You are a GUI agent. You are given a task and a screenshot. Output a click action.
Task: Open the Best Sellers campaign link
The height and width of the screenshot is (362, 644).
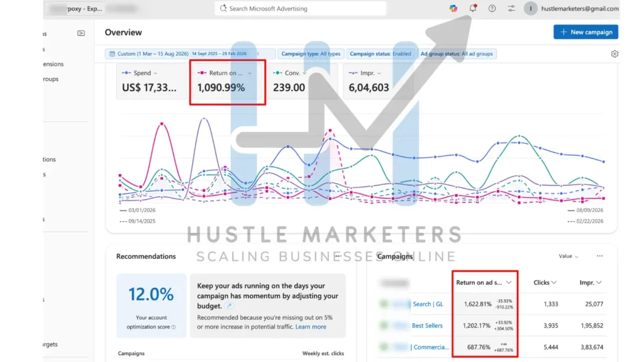click(427, 326)
